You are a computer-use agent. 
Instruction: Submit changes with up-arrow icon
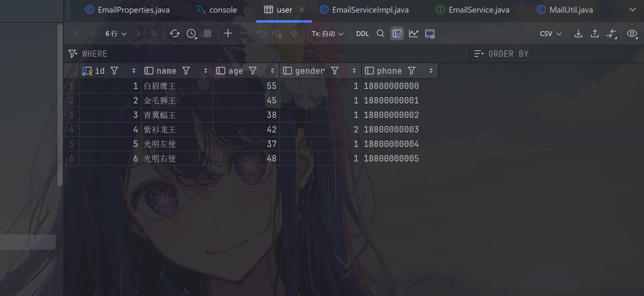(294, 33)
